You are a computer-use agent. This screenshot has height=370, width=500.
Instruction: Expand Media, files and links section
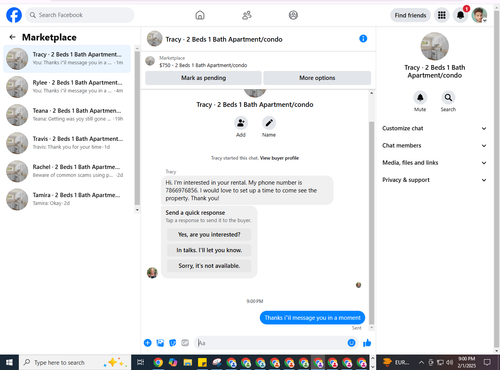click(x=434, y=163)
